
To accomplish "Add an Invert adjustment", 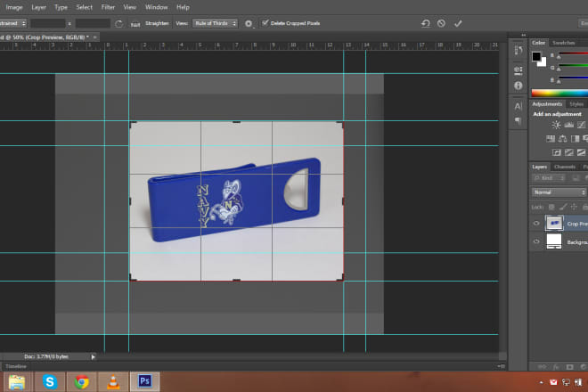I will (x=557, y=152).
